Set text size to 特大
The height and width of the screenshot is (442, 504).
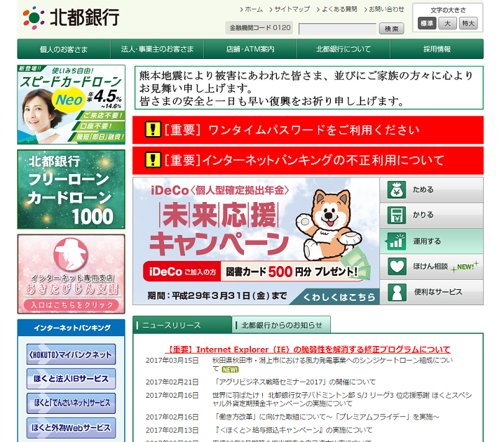coord(468,23)
